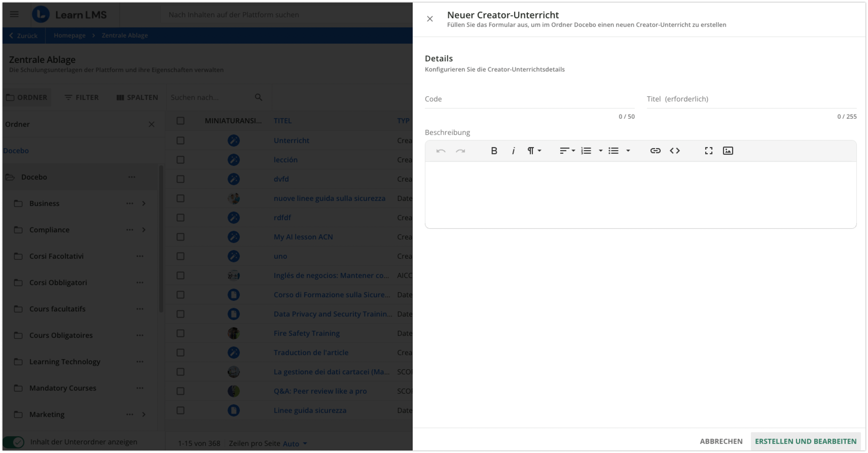Select the Docebo root folder link
The width and height of the screenshot is (868, 453).
pyautogui.click(x=16, y=151)
